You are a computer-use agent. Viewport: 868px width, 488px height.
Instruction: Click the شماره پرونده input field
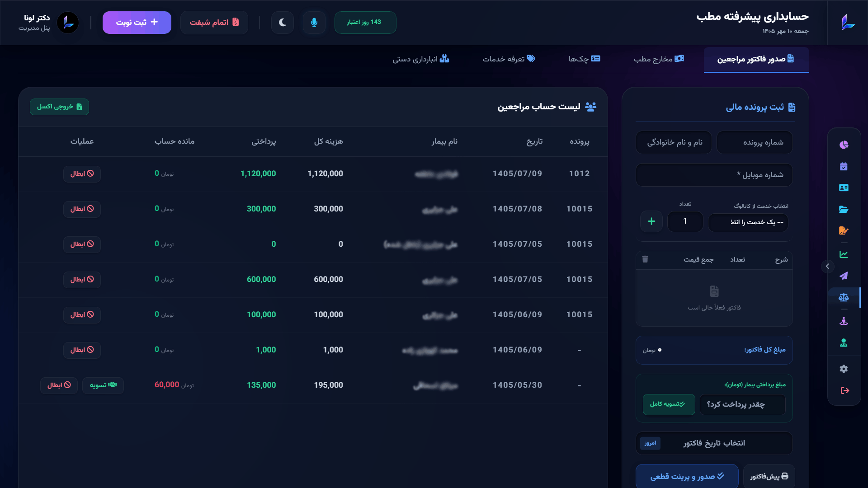[x=755, y=142]
